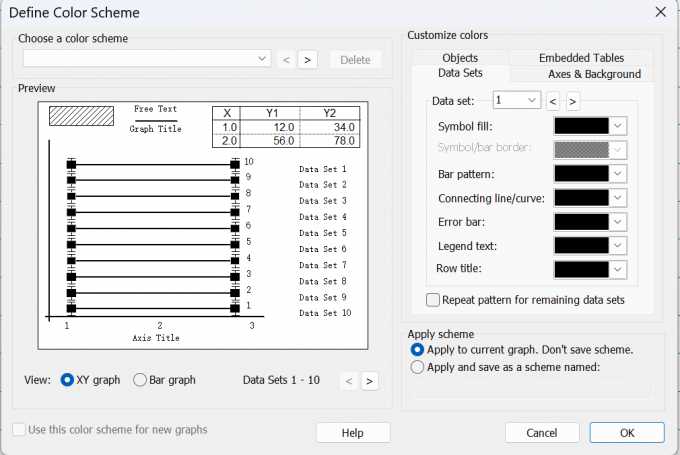Viewport: 680px width, 455px height.
Task: Select Apply to current graph radio option
Action: coord(417,350)
